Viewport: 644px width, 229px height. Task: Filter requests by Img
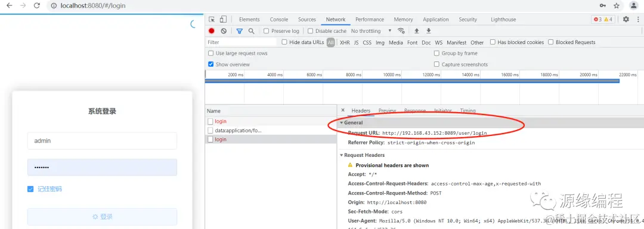point(380,42)
